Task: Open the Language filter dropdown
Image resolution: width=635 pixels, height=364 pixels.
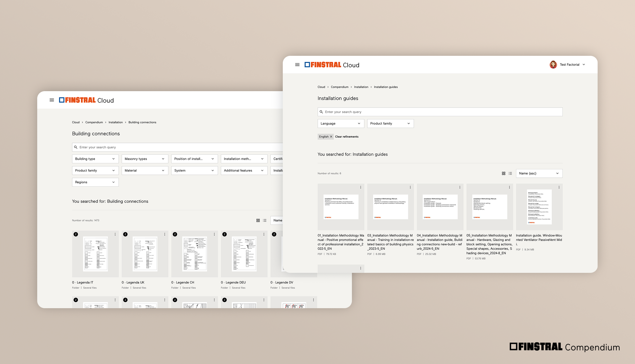Action: tap(341, 123)
